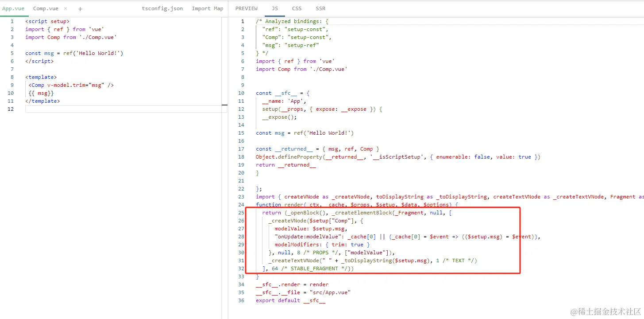
Task: Click the '/* Analyzed bindings: {' comment line
Action: coord(292,21)
